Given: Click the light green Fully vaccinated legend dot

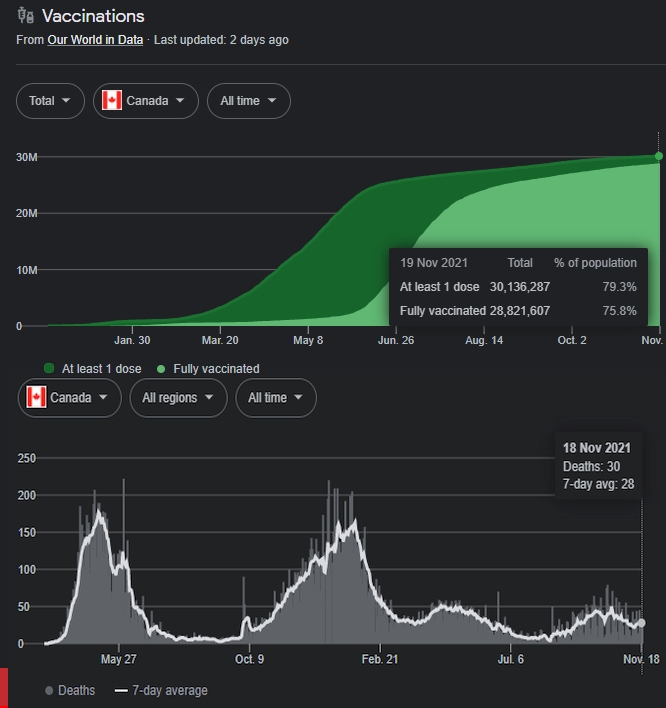Looking at the screenshot, I should coord(161,369).
